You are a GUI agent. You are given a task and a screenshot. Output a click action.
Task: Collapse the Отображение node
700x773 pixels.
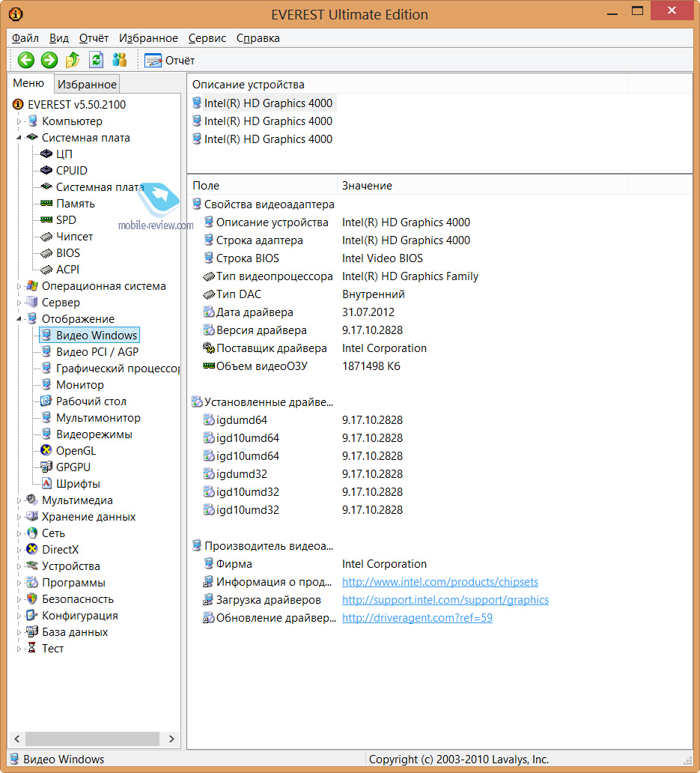(19, 319)
